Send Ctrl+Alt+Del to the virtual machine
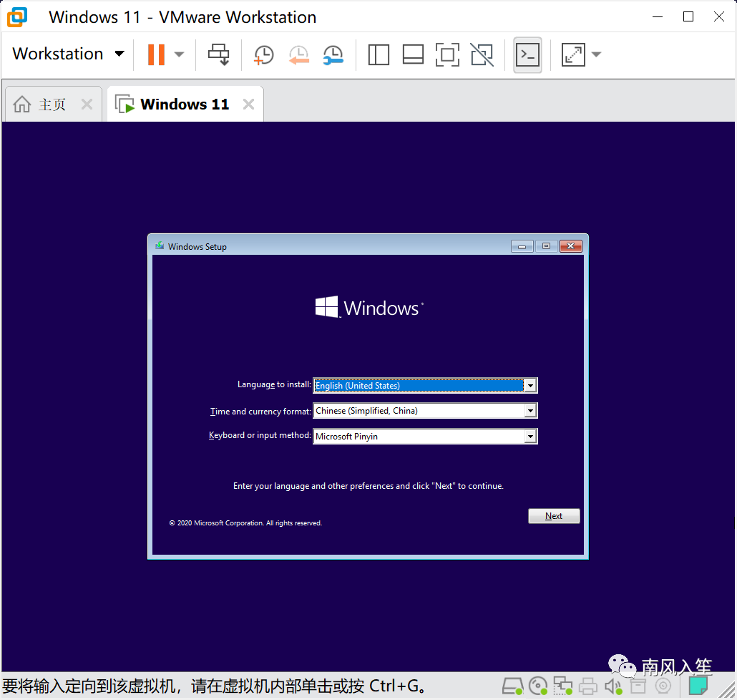737x700 pixels. coord(218,54)
